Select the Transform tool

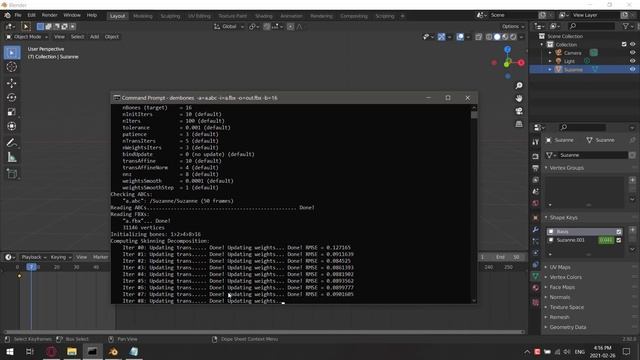click(x=12, y=126)
